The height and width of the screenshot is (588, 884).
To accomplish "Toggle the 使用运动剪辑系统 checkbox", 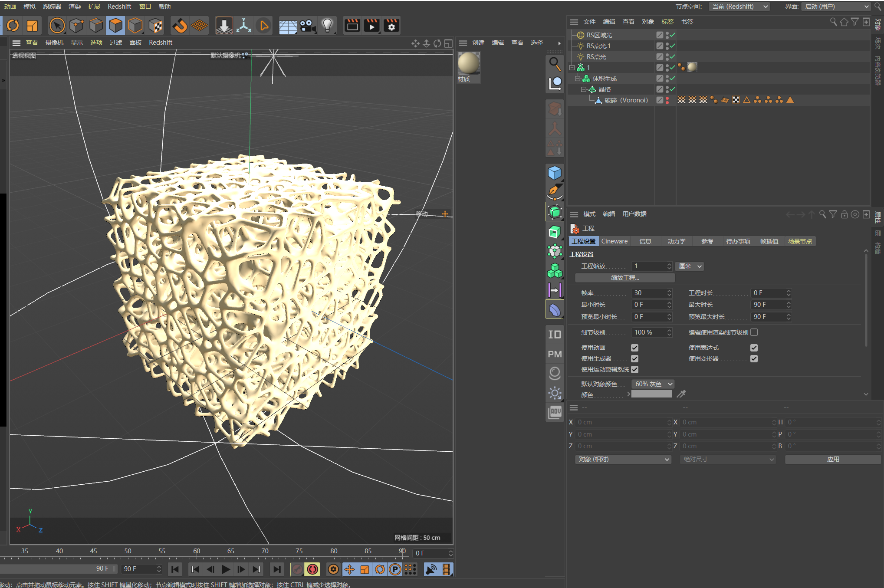I will point(634,369).
